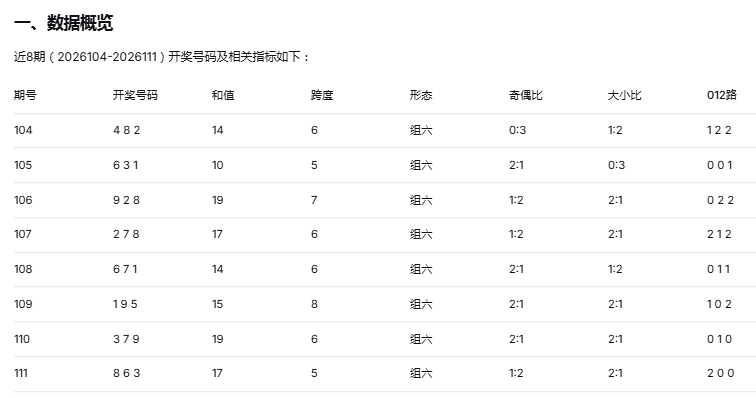This screenshot has width=756, height=398.
Task: Click the 0:3 odd-even ratio cell
Action: coord(517,130)
